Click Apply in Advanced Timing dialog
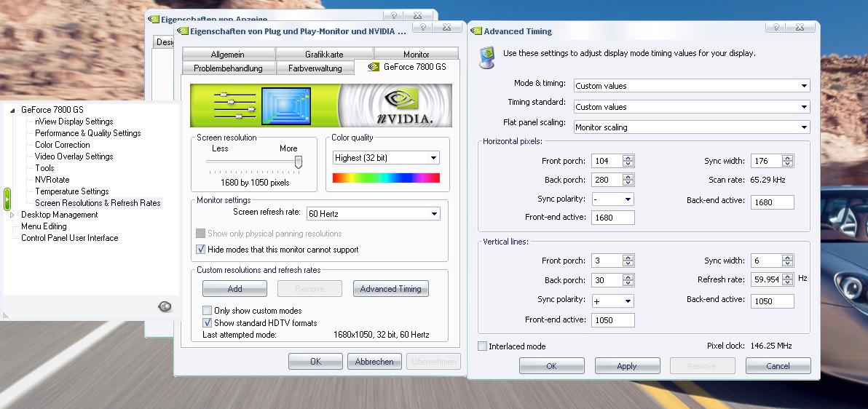Screen dimensions: 868x409 (627, 366)
